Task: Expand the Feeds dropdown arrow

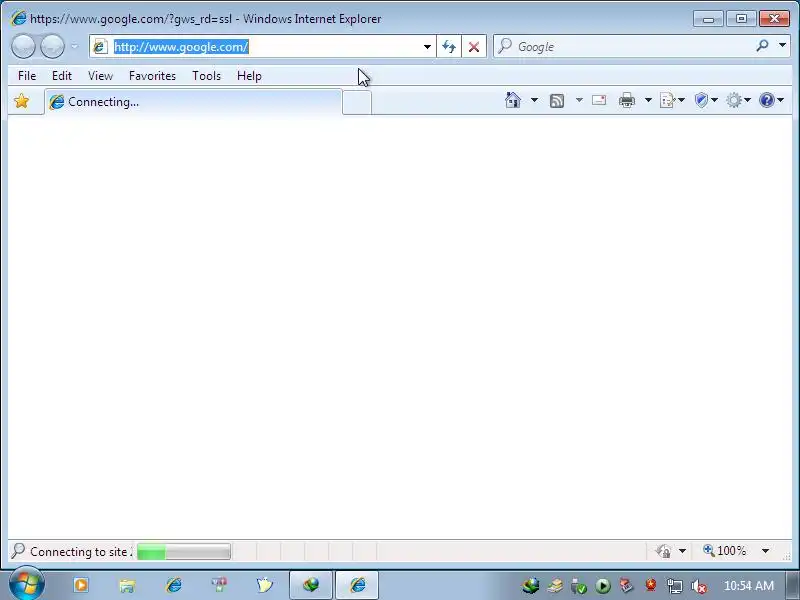Action: point(579,100)
